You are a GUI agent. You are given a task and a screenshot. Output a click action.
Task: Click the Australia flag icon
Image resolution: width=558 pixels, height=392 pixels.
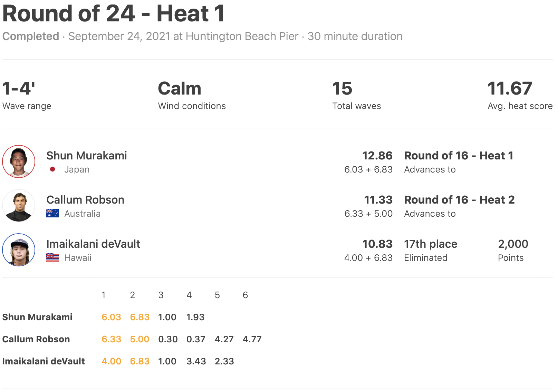click(52, 214)
